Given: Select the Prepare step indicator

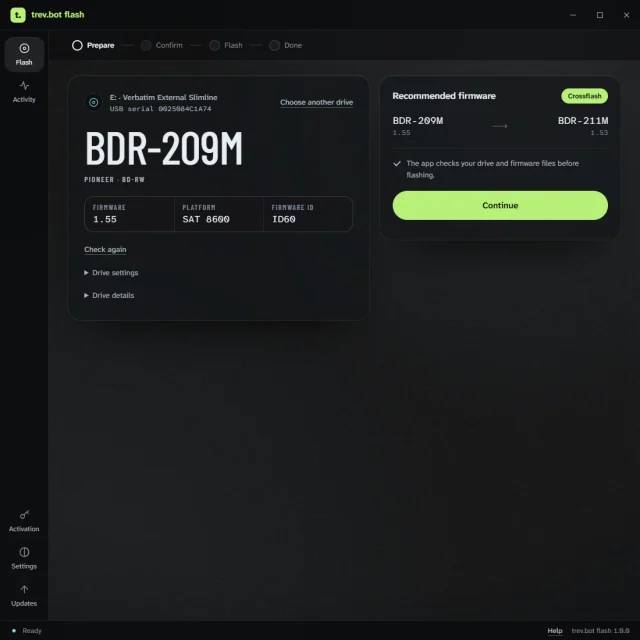Looking at the screenshot, I should pos(93,45).
